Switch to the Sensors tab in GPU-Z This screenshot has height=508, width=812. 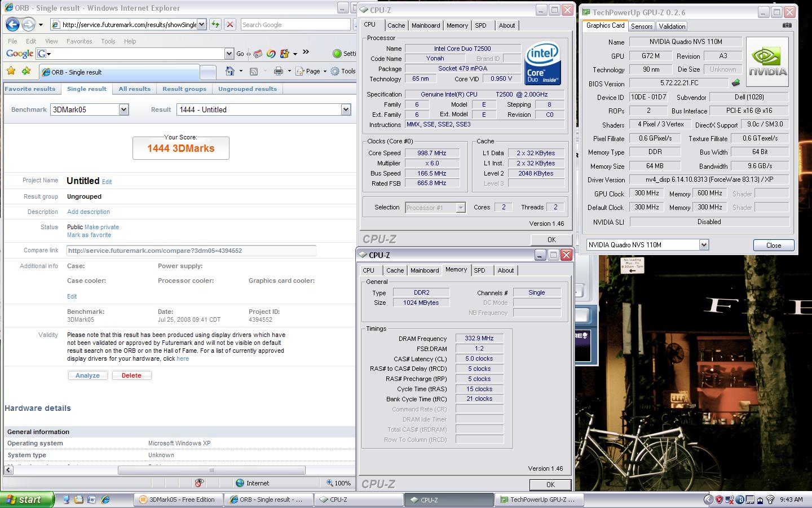(x=642, y=26)
